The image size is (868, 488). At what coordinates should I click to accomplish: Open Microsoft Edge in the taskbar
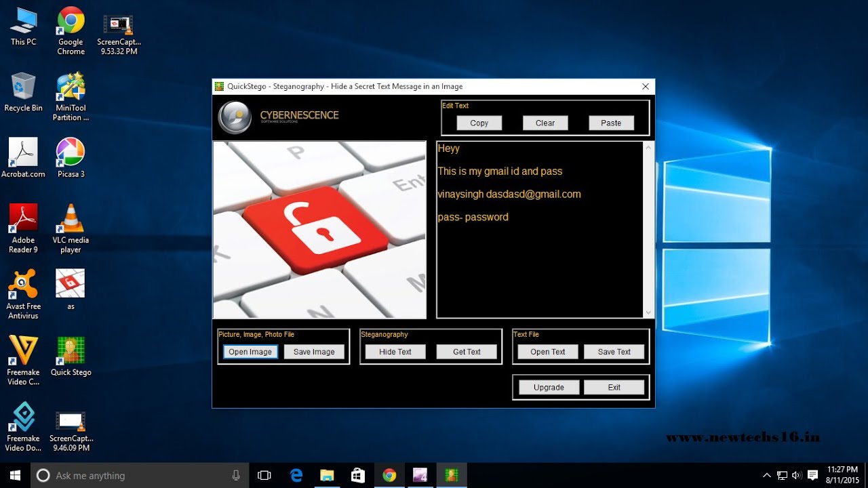(x=296, y=475)
